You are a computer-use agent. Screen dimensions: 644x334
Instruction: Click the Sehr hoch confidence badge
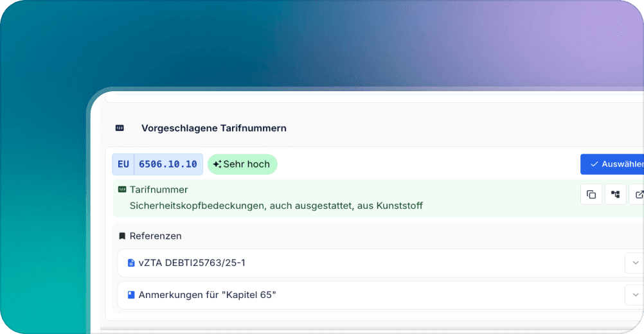click(242, 164)
